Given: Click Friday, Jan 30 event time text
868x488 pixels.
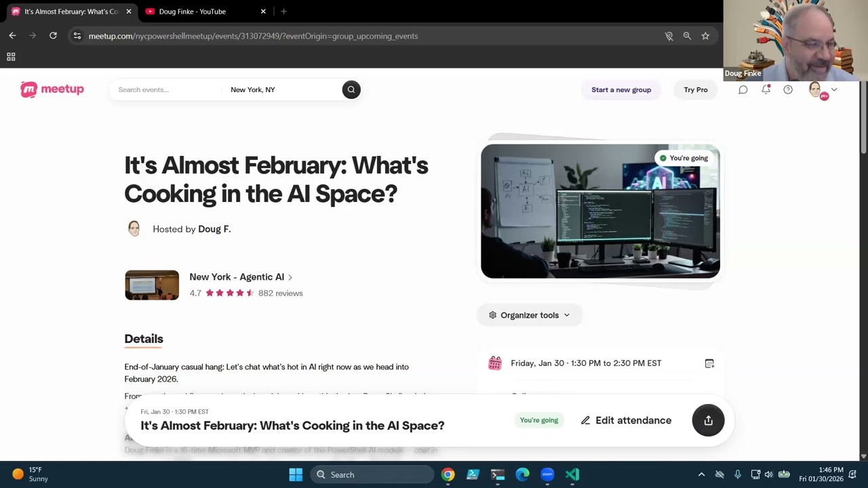Looking at the screenshot, I should coord(586,363).
